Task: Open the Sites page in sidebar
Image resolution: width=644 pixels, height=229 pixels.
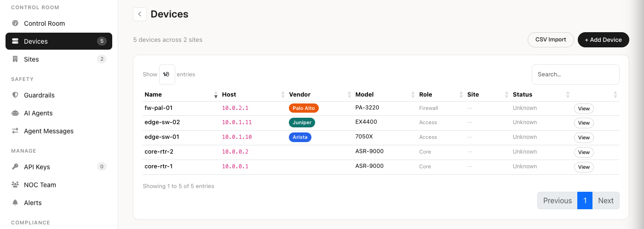Action: (x=59, y=59)
